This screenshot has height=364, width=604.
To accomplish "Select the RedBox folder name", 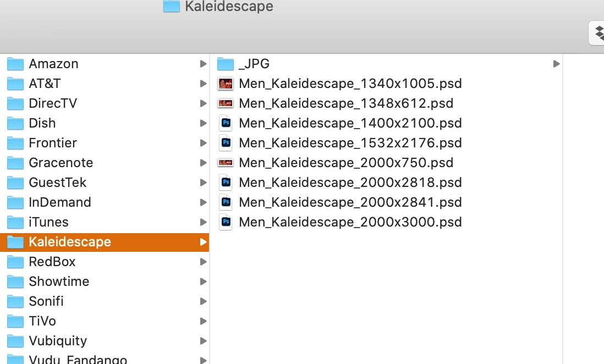I will coord(52,262).
